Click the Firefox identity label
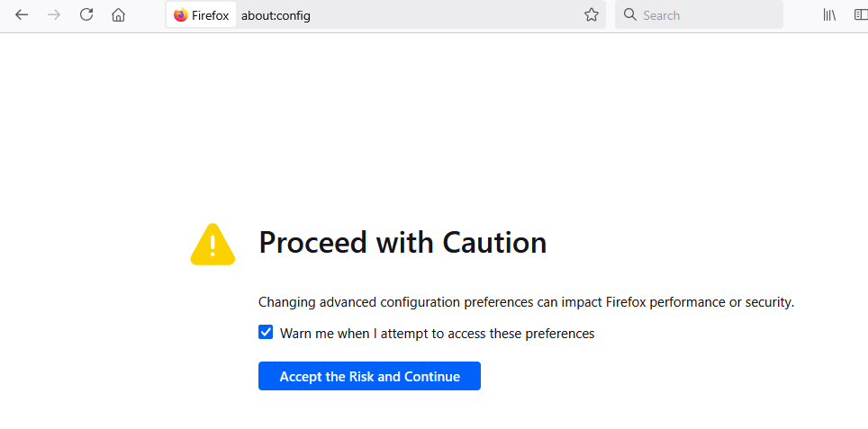The width and height of the screenshot is (868, 429). point(210,15)
